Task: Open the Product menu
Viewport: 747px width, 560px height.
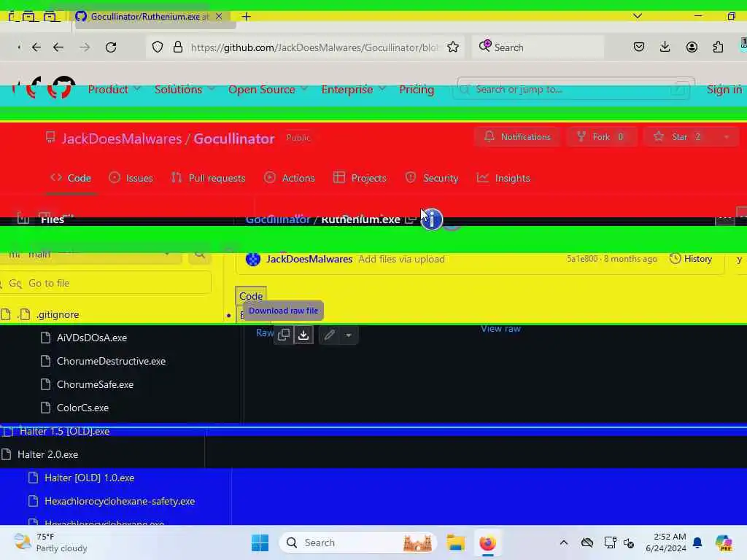Action: click(x=115, y=90)
